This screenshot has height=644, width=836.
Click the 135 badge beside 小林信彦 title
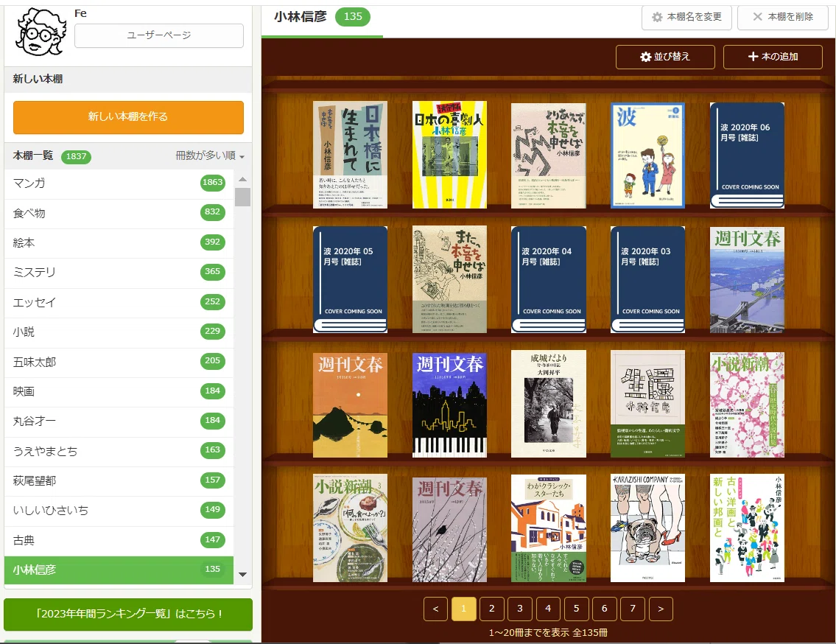pos(352,16)
